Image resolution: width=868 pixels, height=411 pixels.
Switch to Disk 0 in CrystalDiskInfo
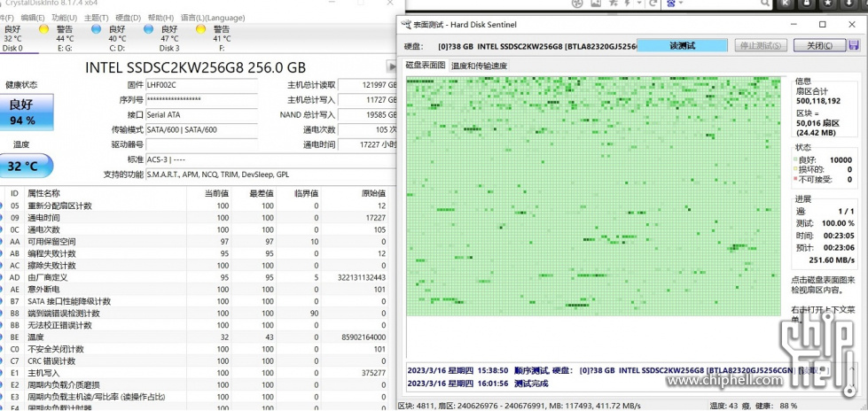coord(12,38)
